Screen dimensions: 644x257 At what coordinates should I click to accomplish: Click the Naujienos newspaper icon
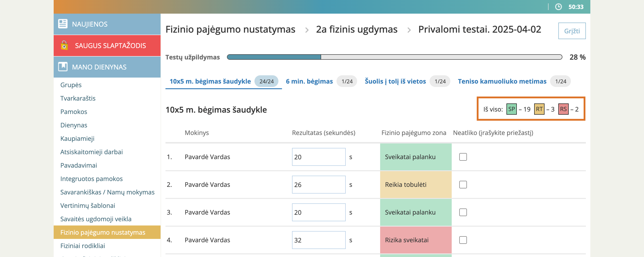tap(63, 24)
